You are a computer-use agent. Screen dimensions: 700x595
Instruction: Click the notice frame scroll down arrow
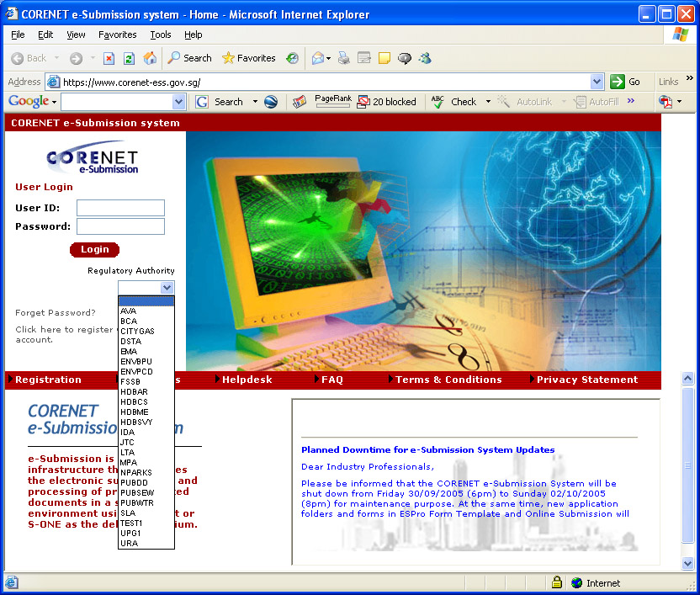[x=688, y=563]
